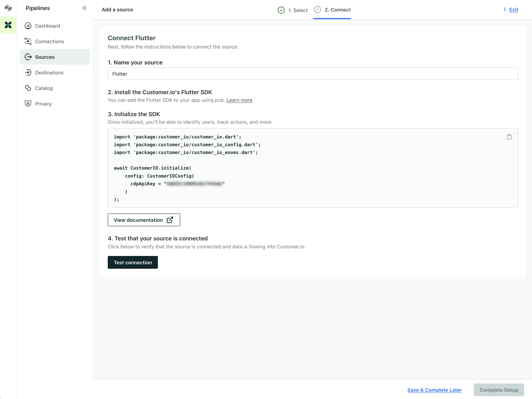The height and width of the screenshot is (399, 532).
Task: Collapse the Pipelines sidebar
Action: pos(84,8)
